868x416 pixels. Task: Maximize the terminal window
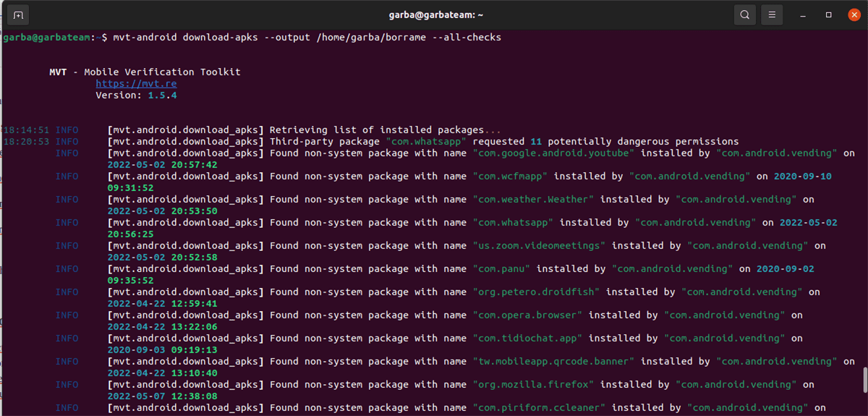828,14
